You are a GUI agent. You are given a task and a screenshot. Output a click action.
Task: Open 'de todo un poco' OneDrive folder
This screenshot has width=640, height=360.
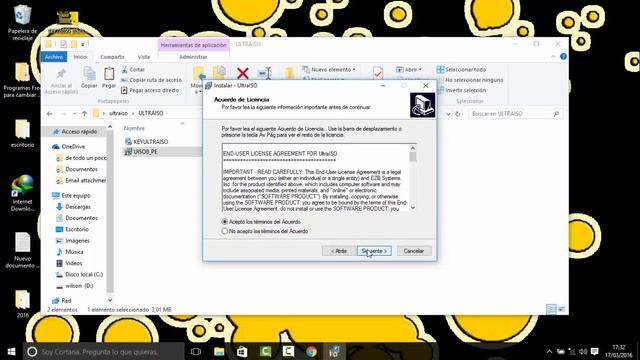coord(81,158)
